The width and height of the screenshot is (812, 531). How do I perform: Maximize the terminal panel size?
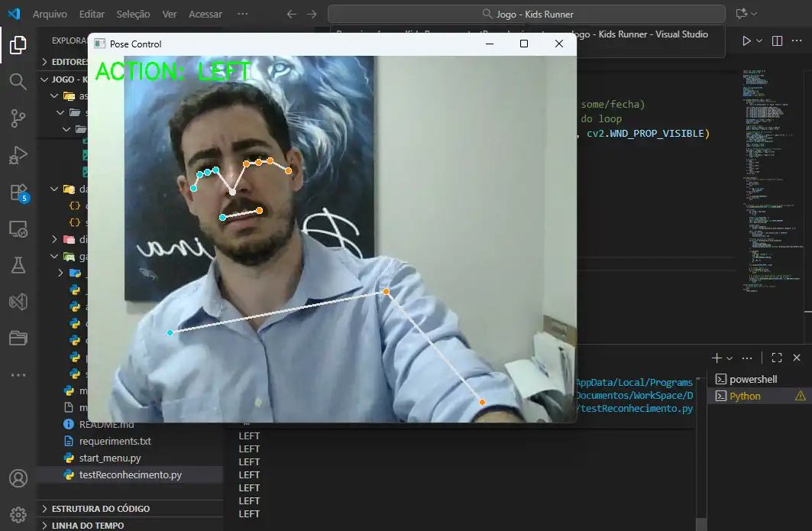pos(777,358)
